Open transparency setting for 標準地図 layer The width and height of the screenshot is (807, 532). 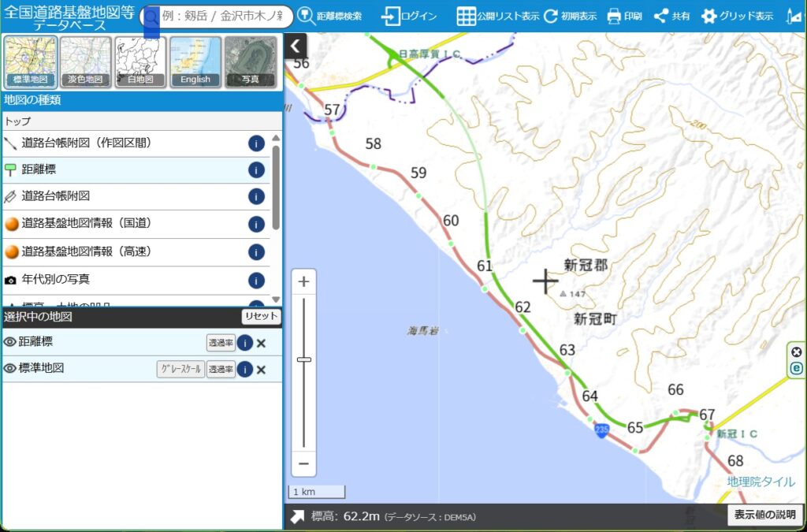pyautogui.click(x=221, y=370)
